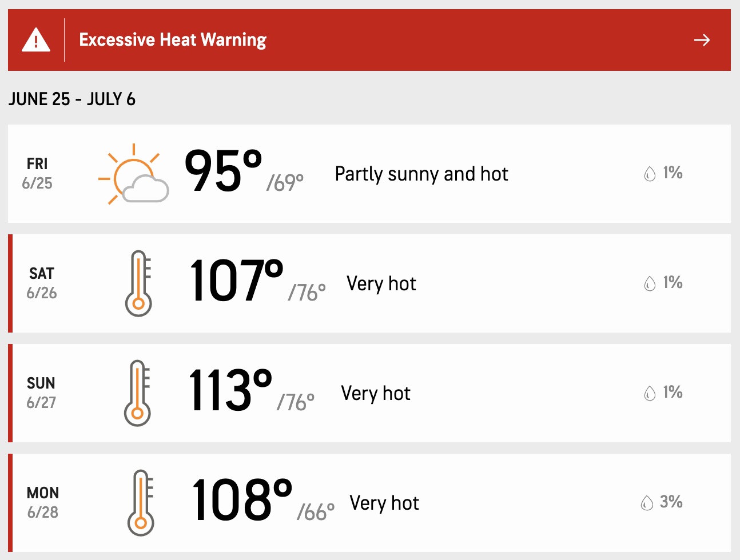
Task: Click the 113° high temperature on Sunday
Action: [230, 391]
